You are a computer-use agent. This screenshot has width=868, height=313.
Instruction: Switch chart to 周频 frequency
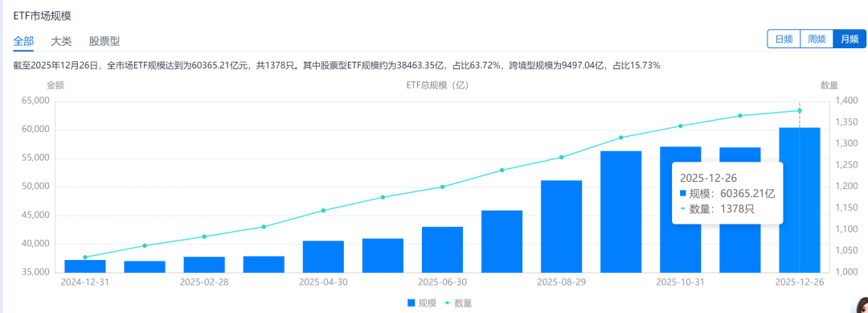[x=817, y=39]
